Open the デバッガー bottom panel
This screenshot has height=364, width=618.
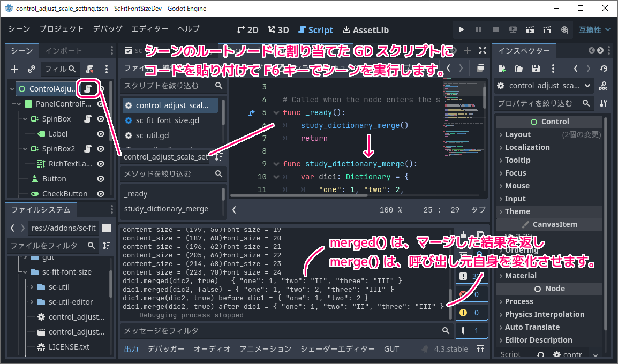[x=166, y=349]
